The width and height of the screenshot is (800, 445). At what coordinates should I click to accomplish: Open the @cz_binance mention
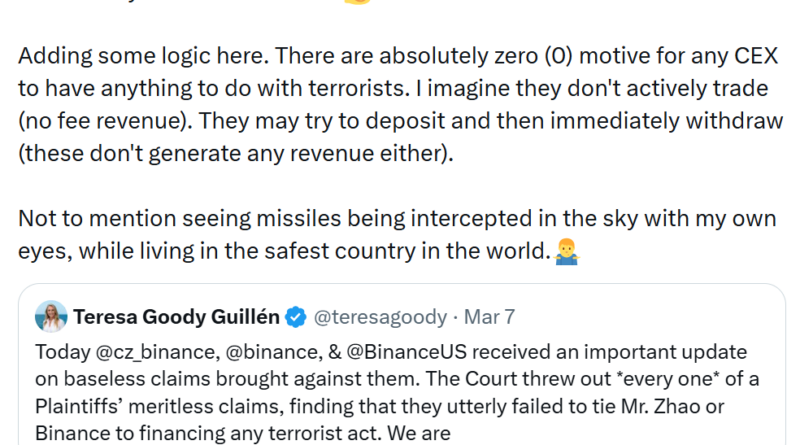(135, 353)
